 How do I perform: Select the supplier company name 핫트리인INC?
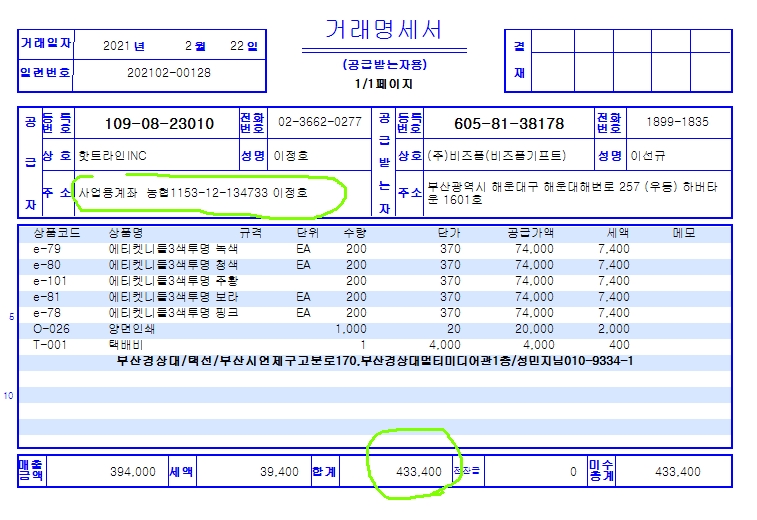coord(112,156)
